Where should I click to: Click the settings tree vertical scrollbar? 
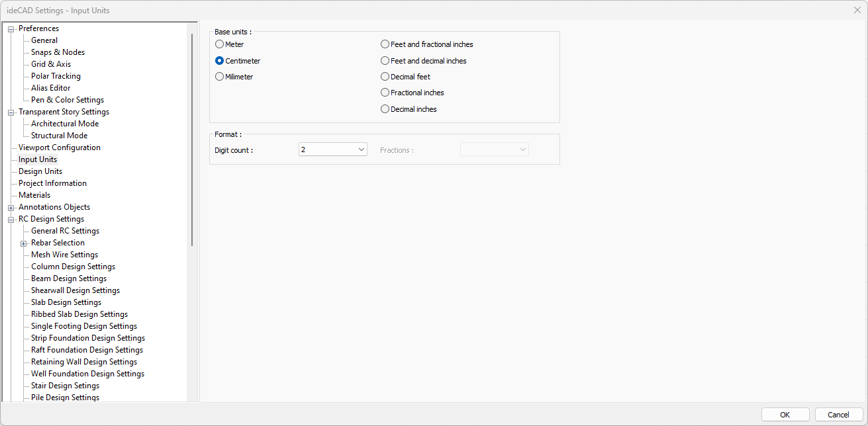[x=192, y=139]
